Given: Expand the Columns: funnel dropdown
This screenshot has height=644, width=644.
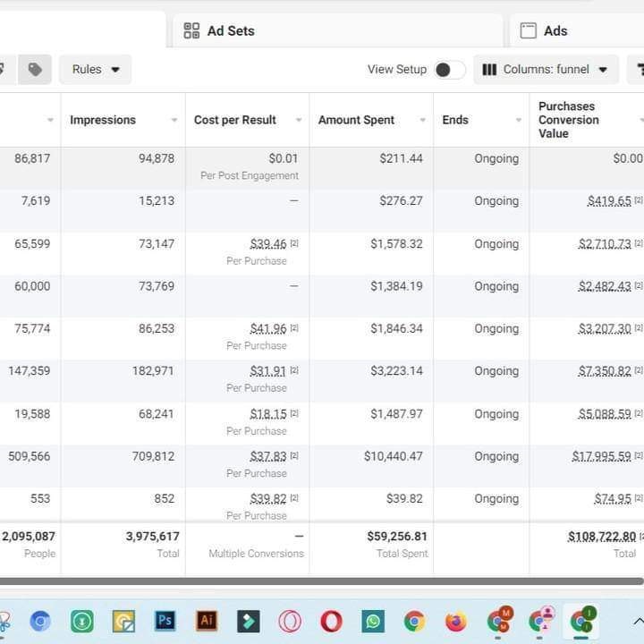Looking at the screenshot, I should pyautogui.click(x=546, y=70).
